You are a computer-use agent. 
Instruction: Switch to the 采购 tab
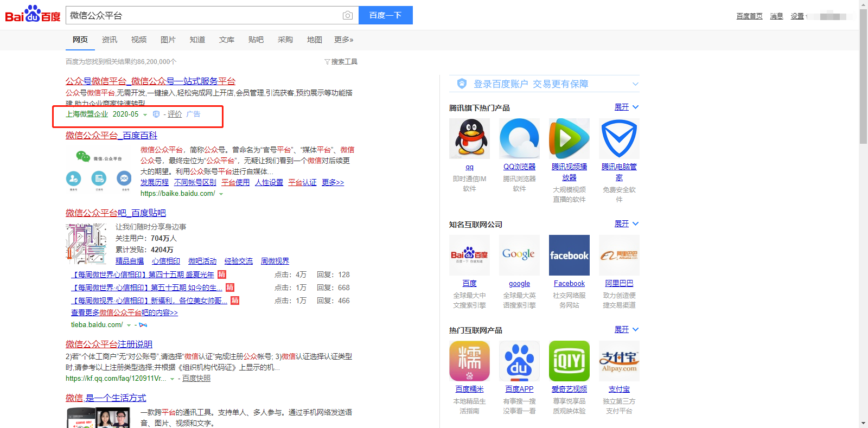(x=285, y=40)
